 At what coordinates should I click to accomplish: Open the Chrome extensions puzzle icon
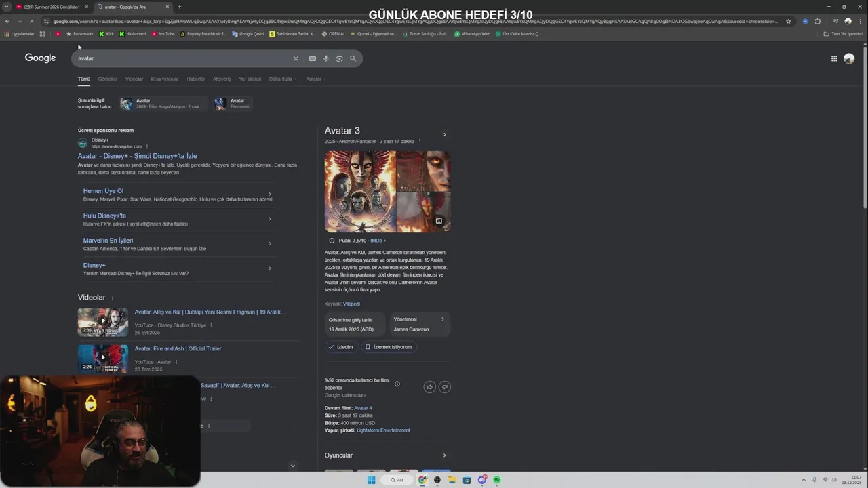pos(817,21)
